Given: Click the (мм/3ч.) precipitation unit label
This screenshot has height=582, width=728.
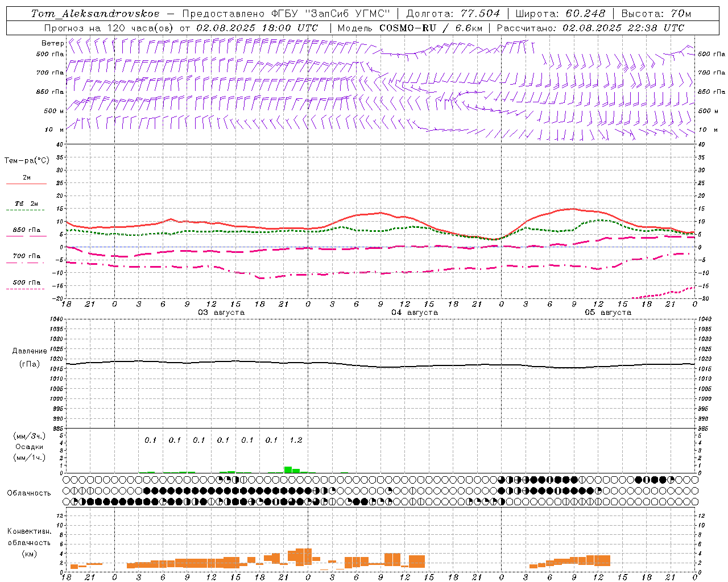Looking at the screenshot, I should (x=30, y=436).
